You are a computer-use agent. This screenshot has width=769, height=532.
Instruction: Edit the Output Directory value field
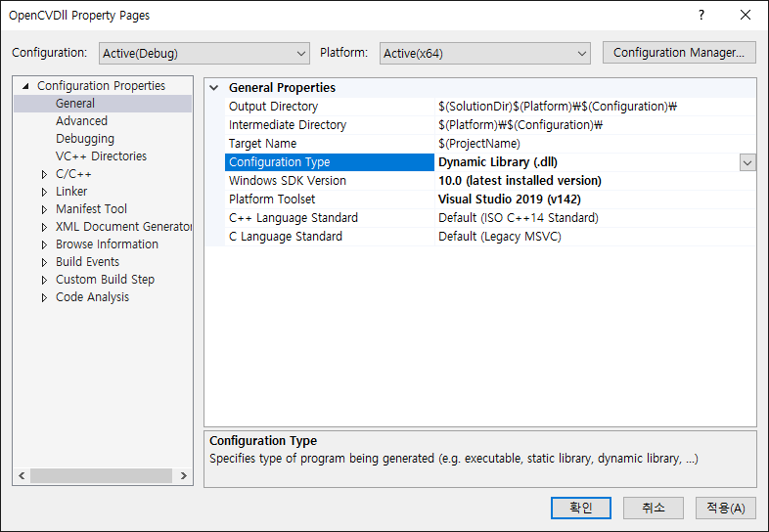click(595, 107)
